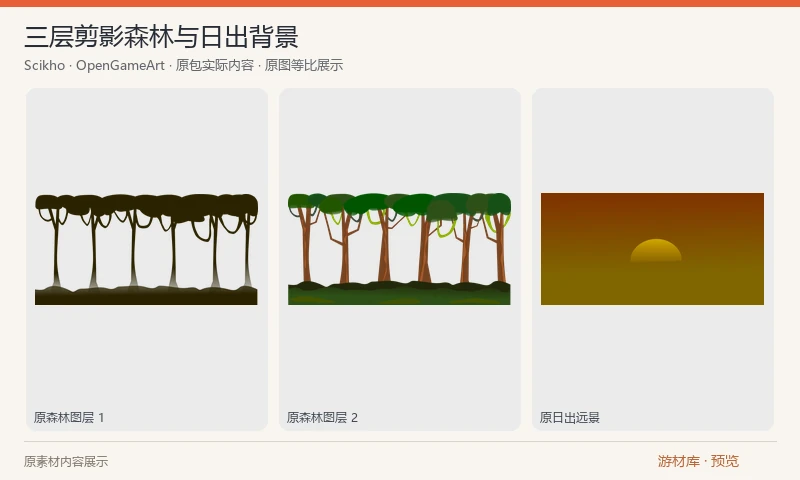Click the footer text 原素材内容展示
800x480 pixels.
click(66, 462)
